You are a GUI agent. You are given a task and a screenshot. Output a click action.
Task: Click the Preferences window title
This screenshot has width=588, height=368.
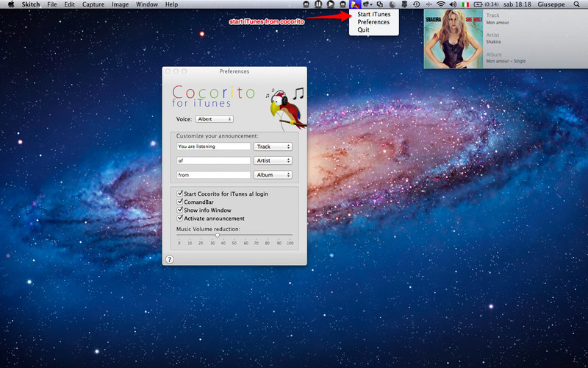point(234,71)
